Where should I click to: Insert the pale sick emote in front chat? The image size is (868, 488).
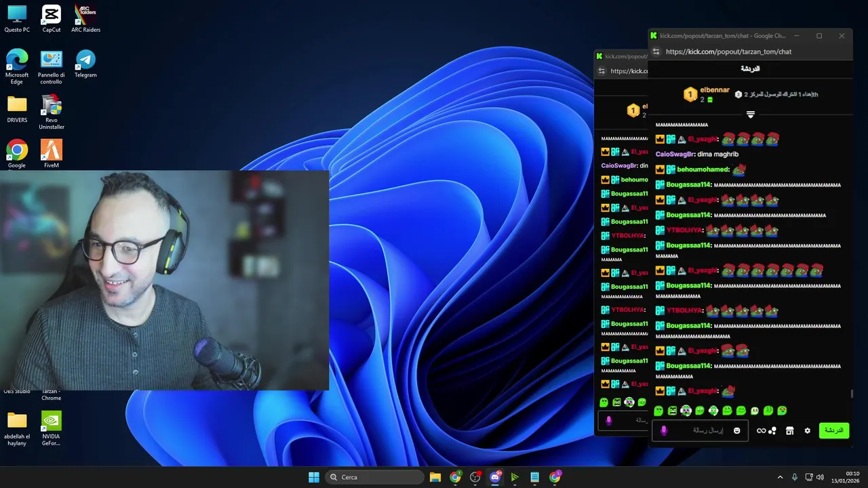(x=755, y=411)
